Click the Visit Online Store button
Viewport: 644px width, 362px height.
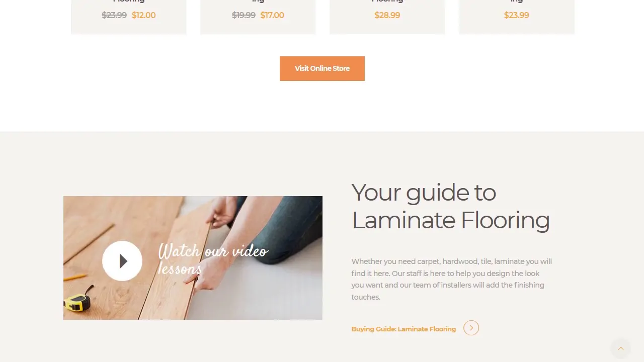point(322,68)
